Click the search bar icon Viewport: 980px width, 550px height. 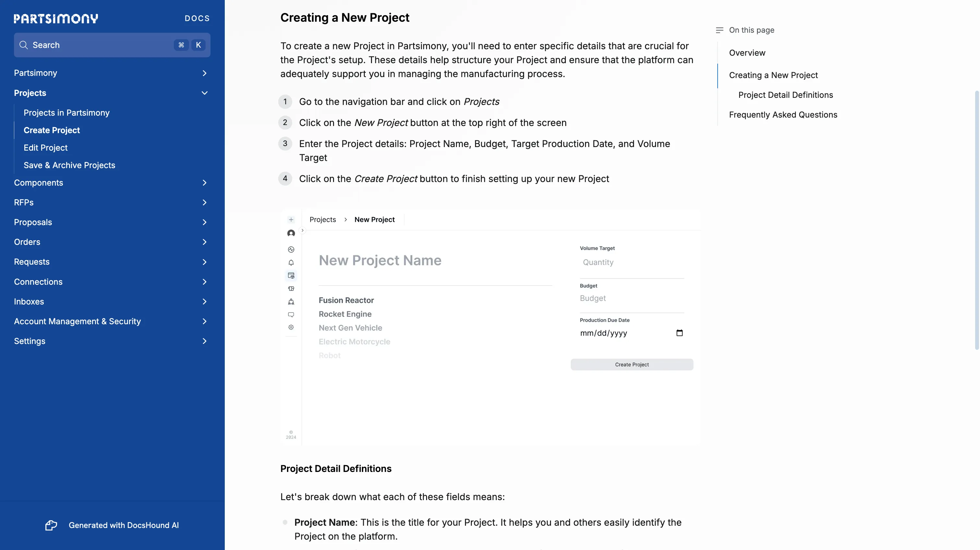click(x=24, y=44)
